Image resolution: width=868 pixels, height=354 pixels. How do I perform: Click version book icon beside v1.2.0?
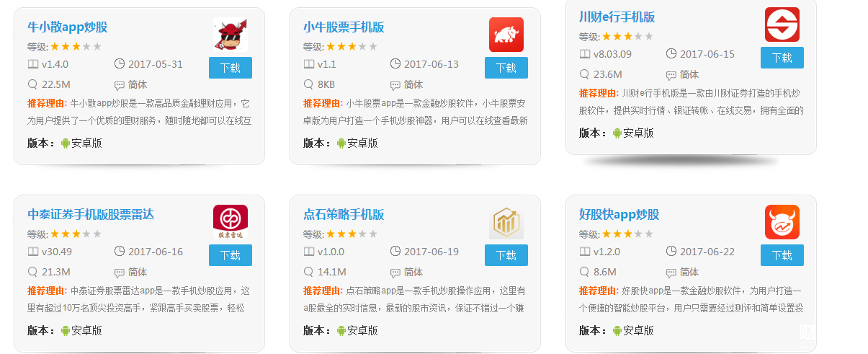[585, 252]
